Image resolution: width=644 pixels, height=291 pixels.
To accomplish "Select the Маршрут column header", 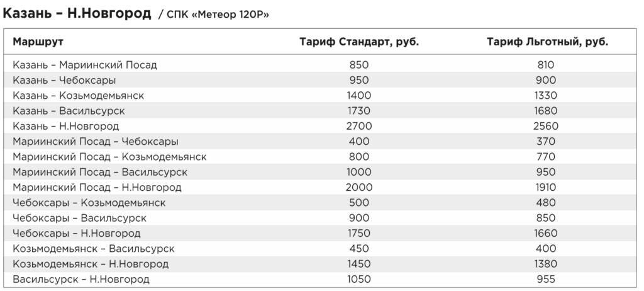I will [38, 42].
